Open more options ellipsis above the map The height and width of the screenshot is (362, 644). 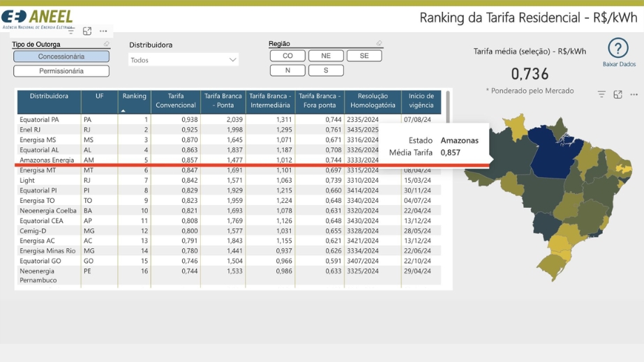[x=634, y=95]
